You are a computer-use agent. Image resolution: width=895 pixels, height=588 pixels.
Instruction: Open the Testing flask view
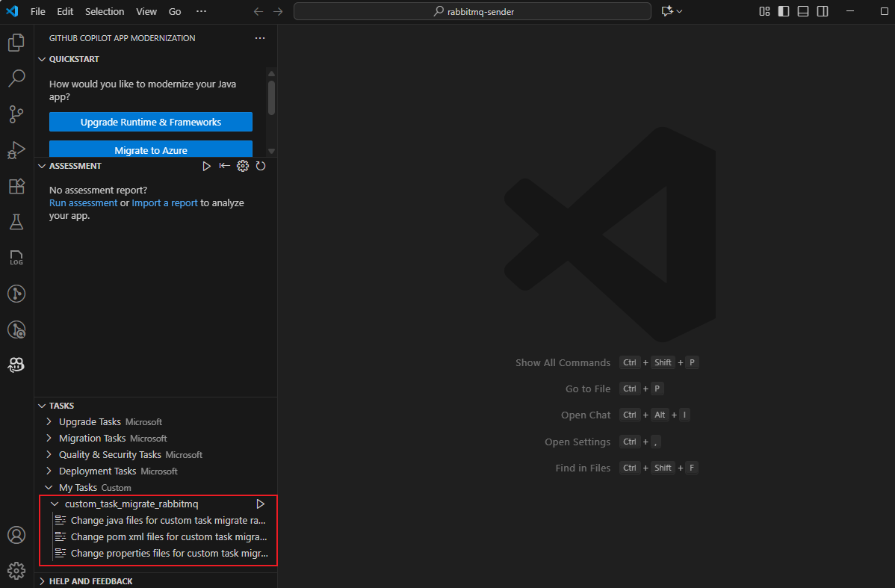(x=16, y=221)
